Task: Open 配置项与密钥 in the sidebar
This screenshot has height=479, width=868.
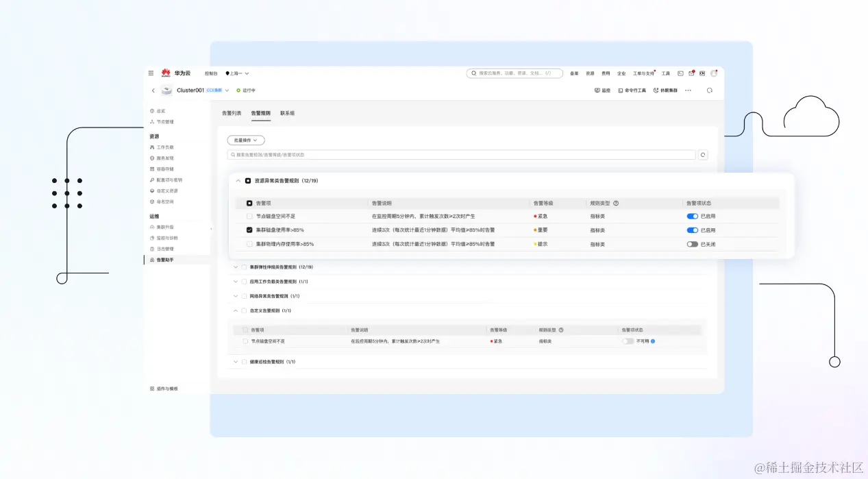Action: pos(166,180)
